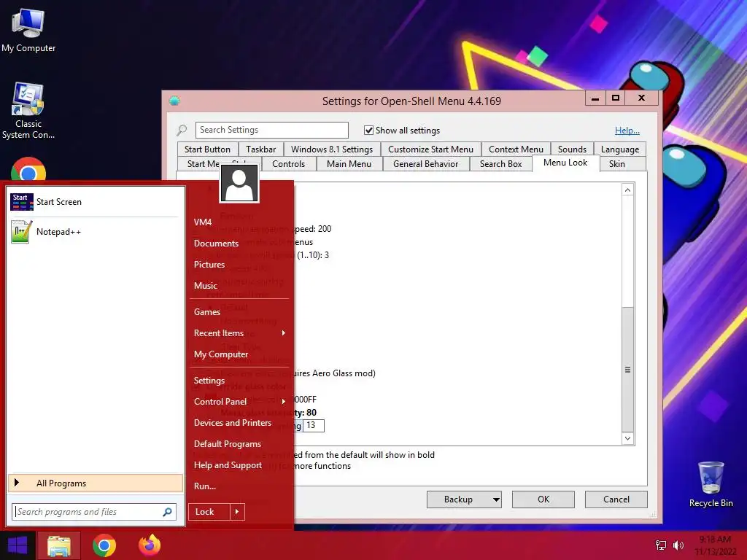747x560 pixels.
Task: Switch to the Controls tab
Action: coord(288,164)
